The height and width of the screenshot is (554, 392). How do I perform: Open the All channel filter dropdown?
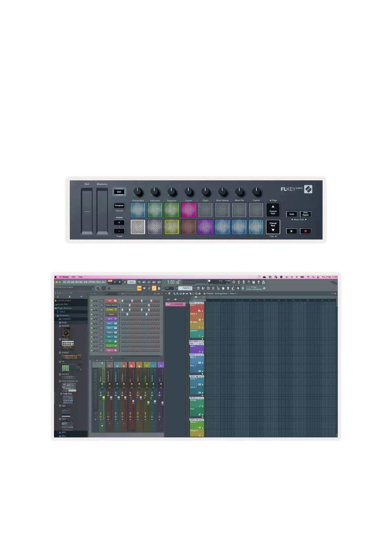pos(111,293)
